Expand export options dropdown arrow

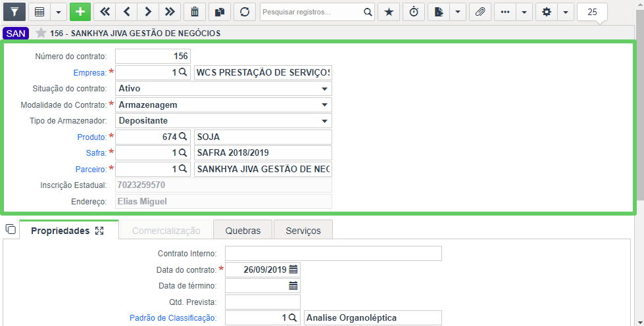point(458,12)
